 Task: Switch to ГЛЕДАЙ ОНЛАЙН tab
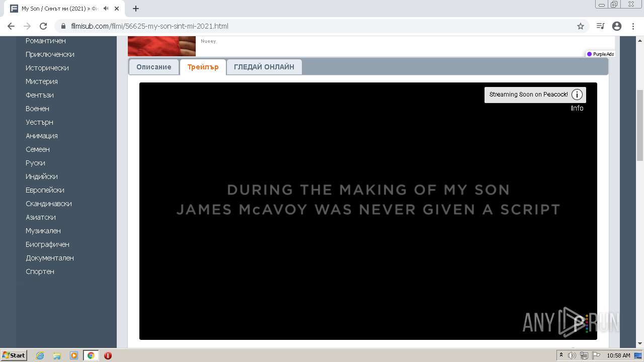(264, 67)
